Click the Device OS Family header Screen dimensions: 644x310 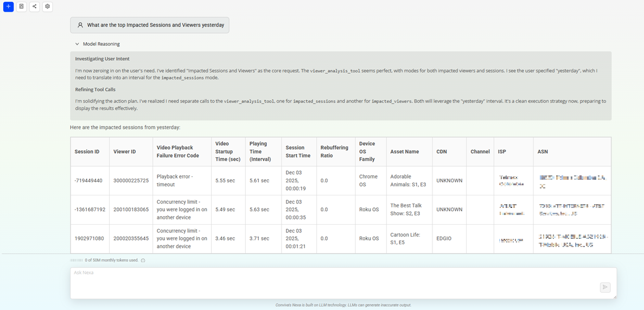371,151
